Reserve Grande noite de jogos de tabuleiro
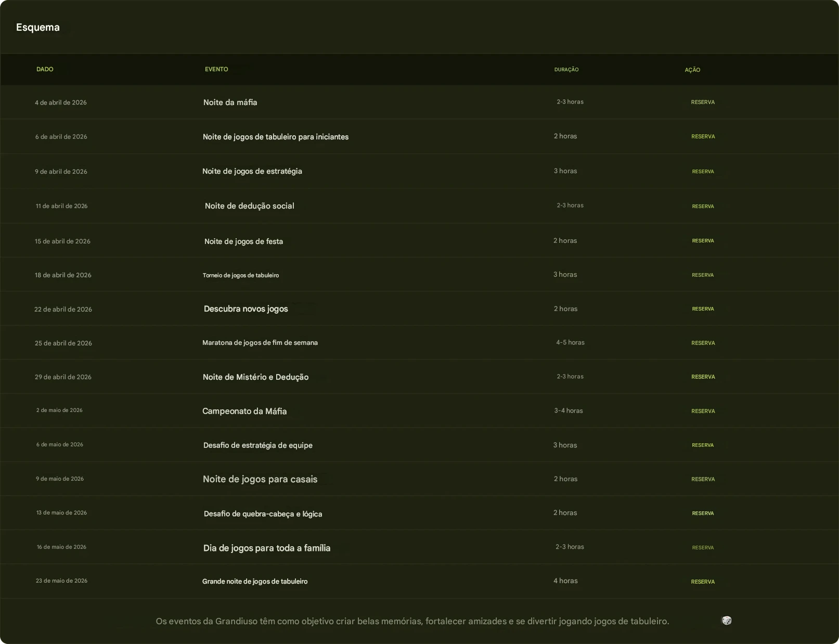 point(703,582)
